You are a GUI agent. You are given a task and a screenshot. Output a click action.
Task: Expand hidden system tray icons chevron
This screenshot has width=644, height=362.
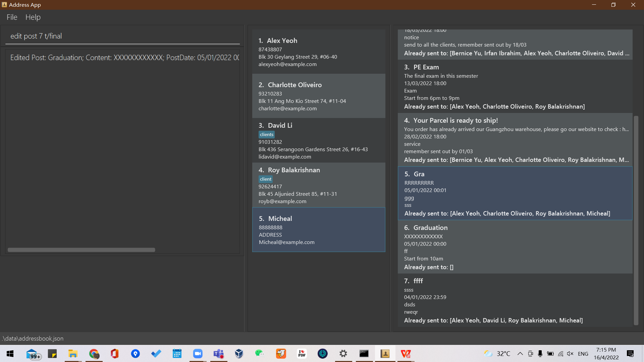click(x=520, y=354)
